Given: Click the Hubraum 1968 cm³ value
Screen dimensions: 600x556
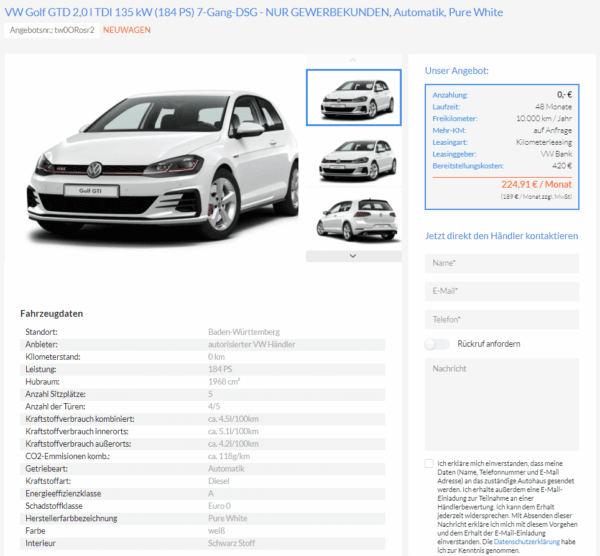Looking at the screenshot, I should point(224,382).
